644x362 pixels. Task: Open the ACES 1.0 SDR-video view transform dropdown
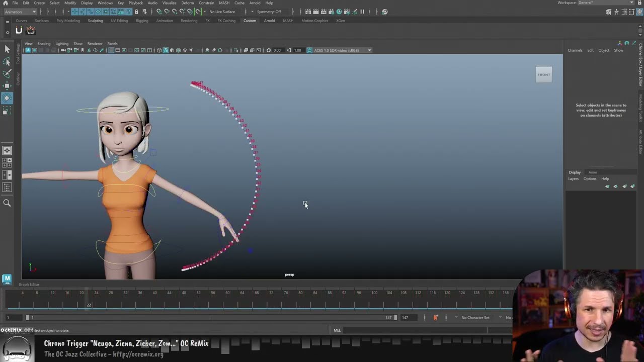click(x=343, y=50)
